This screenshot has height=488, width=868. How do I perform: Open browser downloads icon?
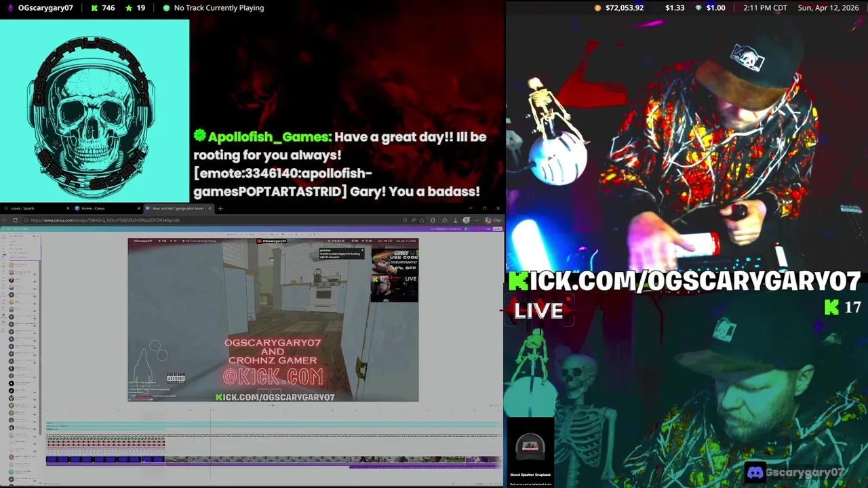[x=455, y=220]
